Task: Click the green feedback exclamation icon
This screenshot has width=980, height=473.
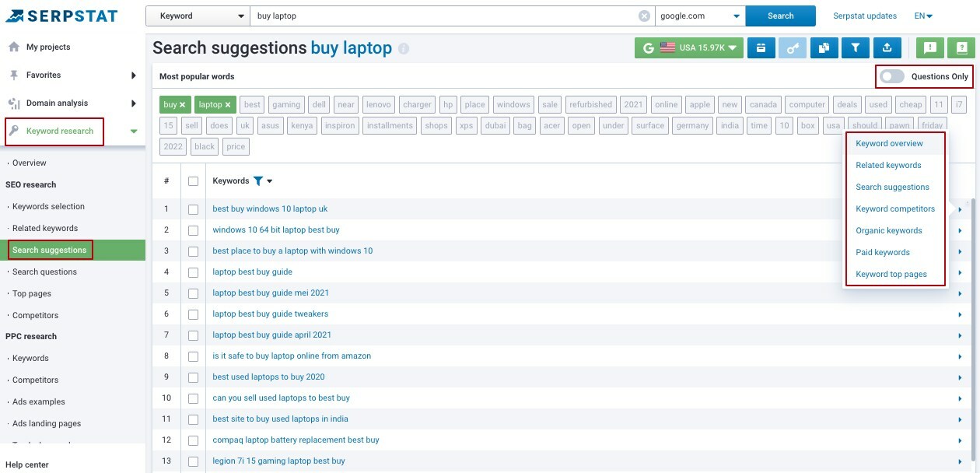Action: click(929, 48)
